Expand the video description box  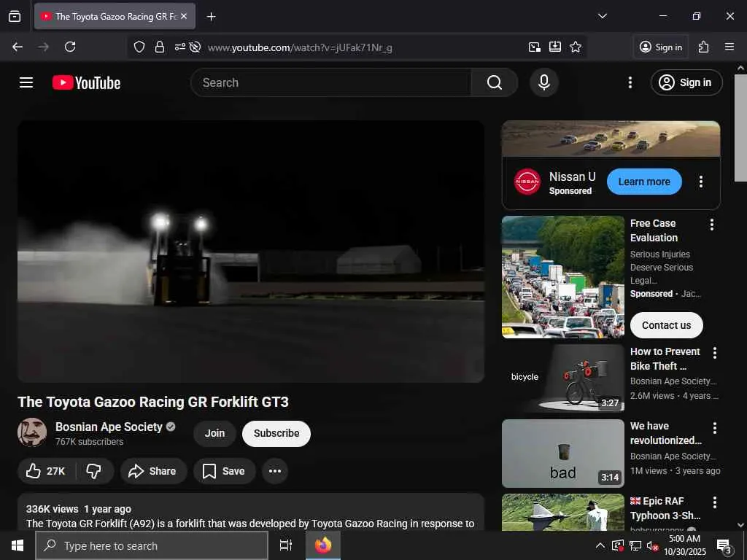pos(251,512)
